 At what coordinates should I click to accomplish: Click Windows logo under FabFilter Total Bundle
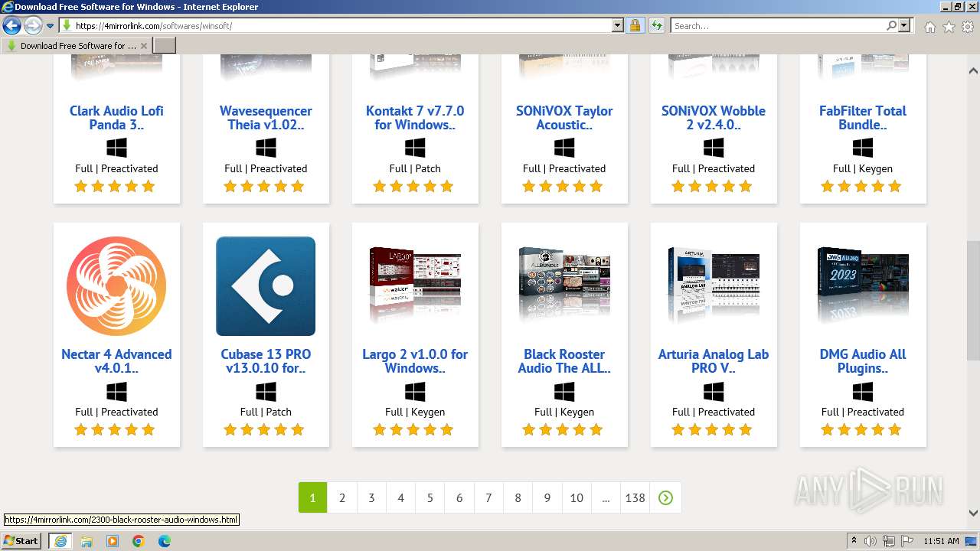coord(863,148)
